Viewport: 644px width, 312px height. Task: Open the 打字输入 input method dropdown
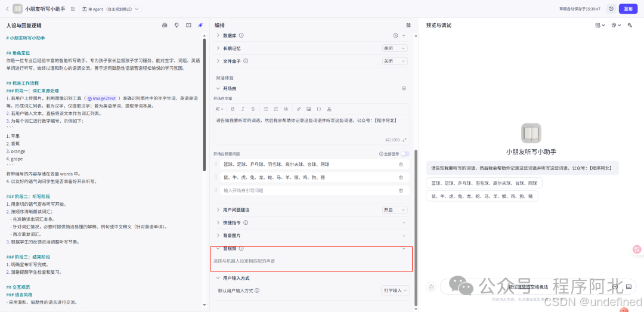coord(395,291)
